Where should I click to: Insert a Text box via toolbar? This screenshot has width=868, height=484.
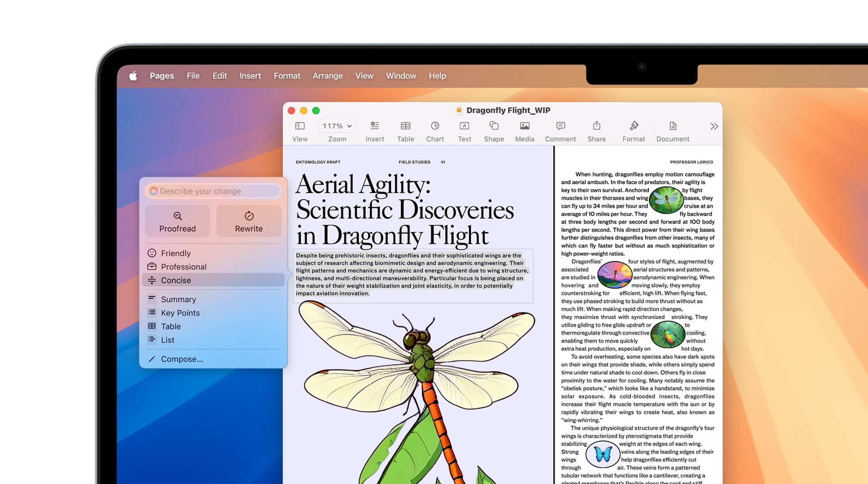coord(464,126)
